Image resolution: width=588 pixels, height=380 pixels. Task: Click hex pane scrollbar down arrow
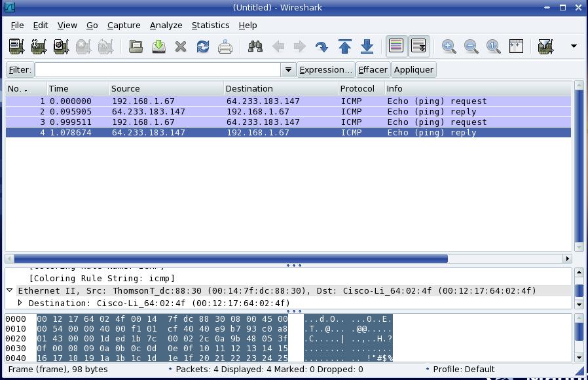(579, 358)
